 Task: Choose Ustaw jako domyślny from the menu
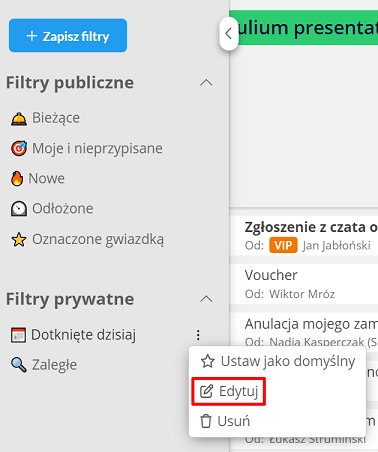tap(277, 361)
